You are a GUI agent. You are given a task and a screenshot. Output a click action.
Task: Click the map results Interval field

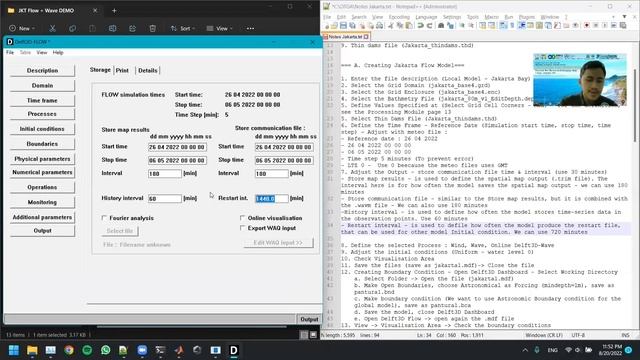[x=165, y=173]
